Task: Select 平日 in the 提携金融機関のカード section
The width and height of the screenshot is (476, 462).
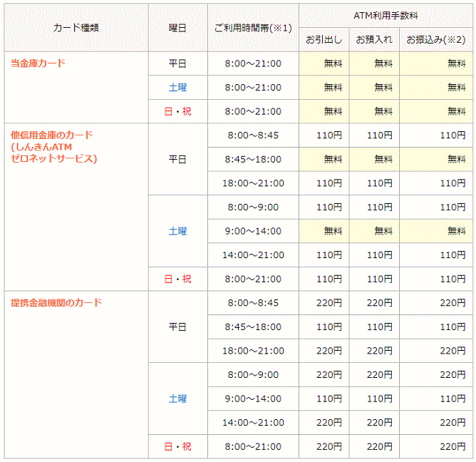Action: tap(178, 327)
